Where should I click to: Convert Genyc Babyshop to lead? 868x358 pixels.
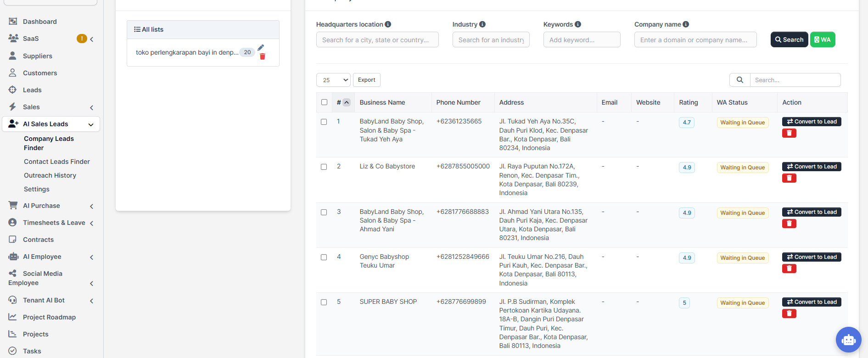(812, 257)
